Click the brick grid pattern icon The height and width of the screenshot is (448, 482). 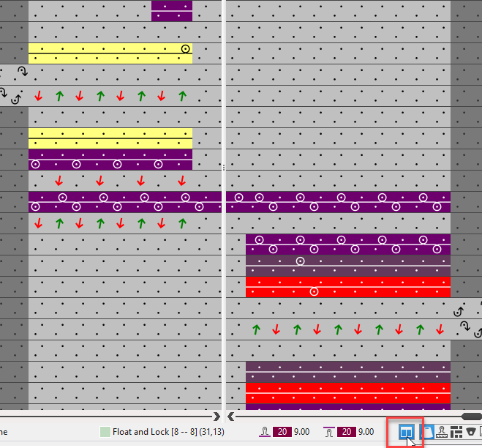457,433
